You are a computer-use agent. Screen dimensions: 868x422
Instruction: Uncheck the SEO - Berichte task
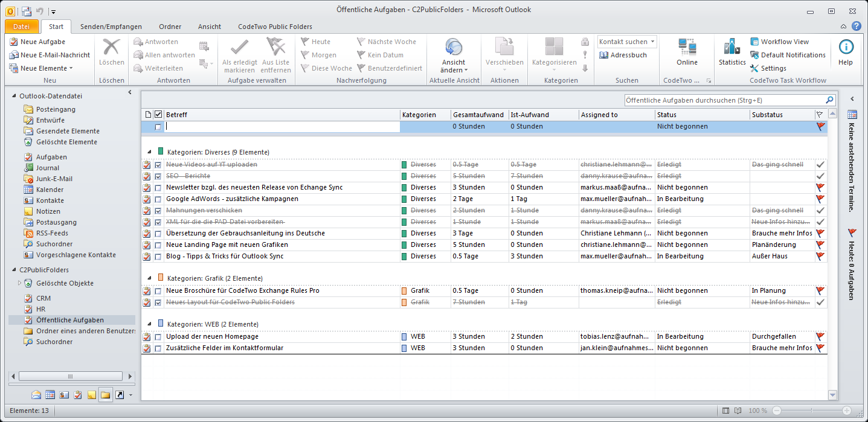(158, 176)
